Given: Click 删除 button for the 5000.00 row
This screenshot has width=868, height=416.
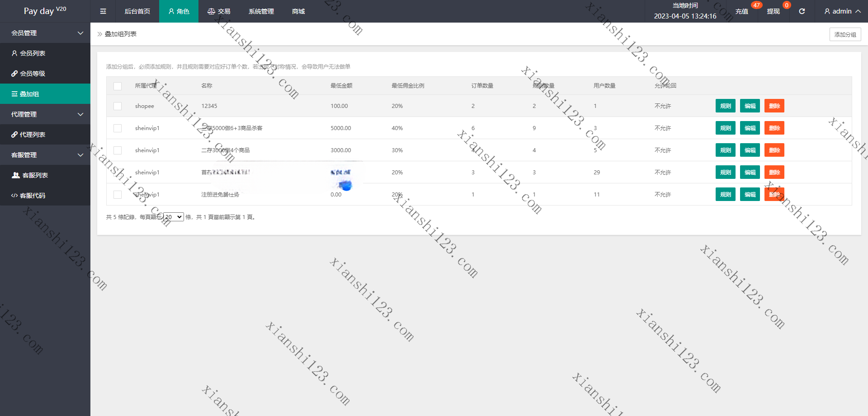Looking at the screenshot, I should (774, 128).
